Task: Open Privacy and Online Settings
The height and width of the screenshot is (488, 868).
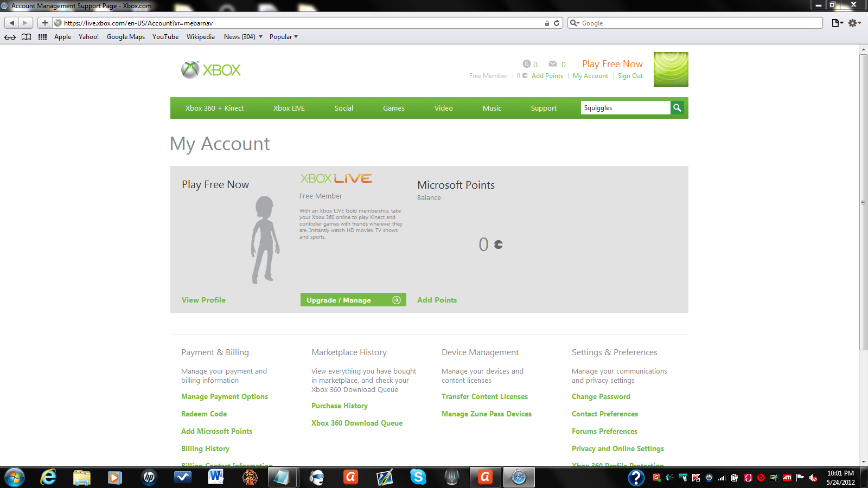Action: (618, 448)
